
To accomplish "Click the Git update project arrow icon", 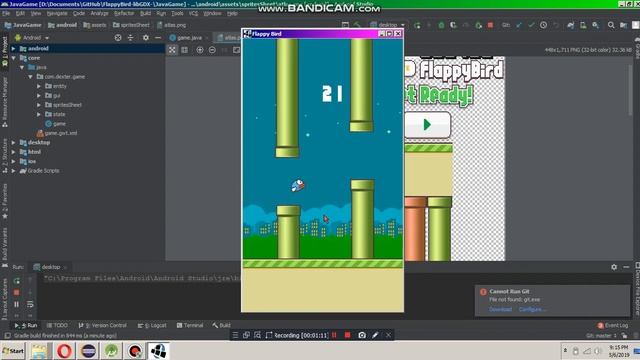I will pyautogui.click(x=518, y=25).
